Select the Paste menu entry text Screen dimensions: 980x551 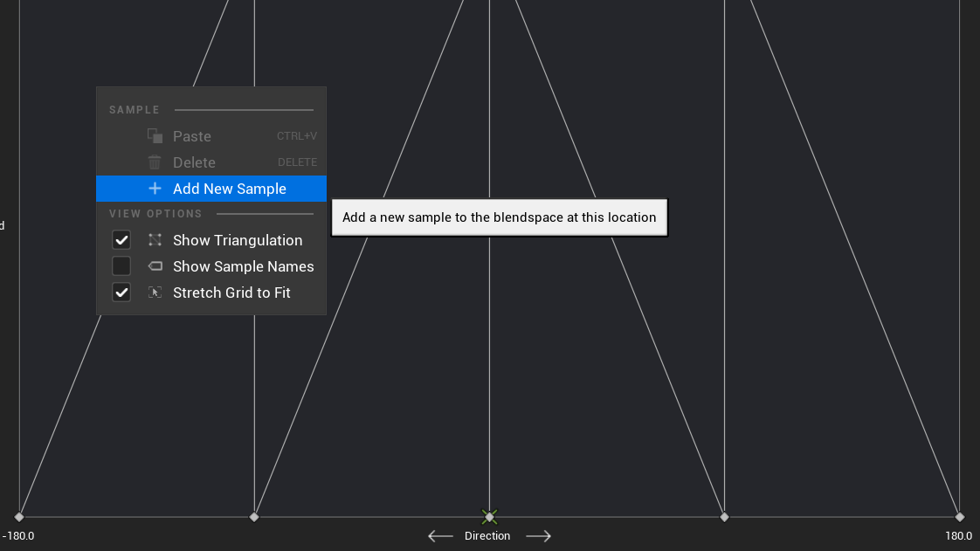coord(192,136)
